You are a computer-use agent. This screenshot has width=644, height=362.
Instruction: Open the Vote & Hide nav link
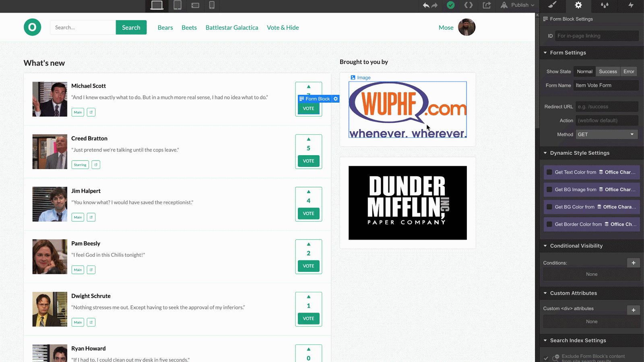click(283, 27)
